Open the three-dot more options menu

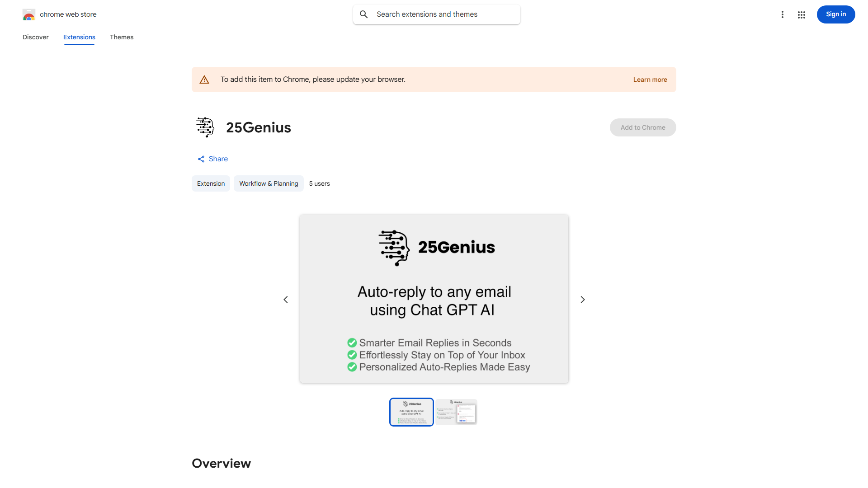[x=782, y=14]
